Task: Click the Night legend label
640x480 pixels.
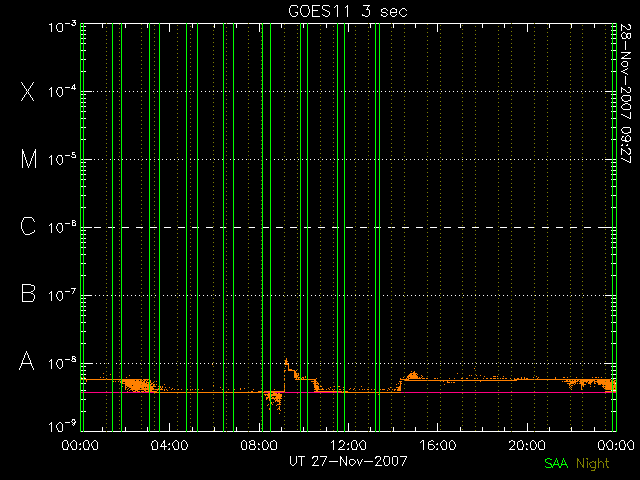Action: [x=593, y=464]
